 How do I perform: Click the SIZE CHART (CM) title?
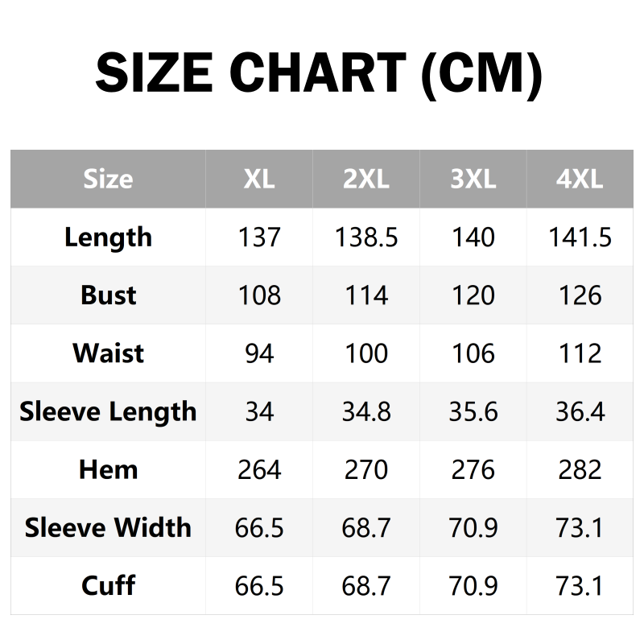coord(320,73)
